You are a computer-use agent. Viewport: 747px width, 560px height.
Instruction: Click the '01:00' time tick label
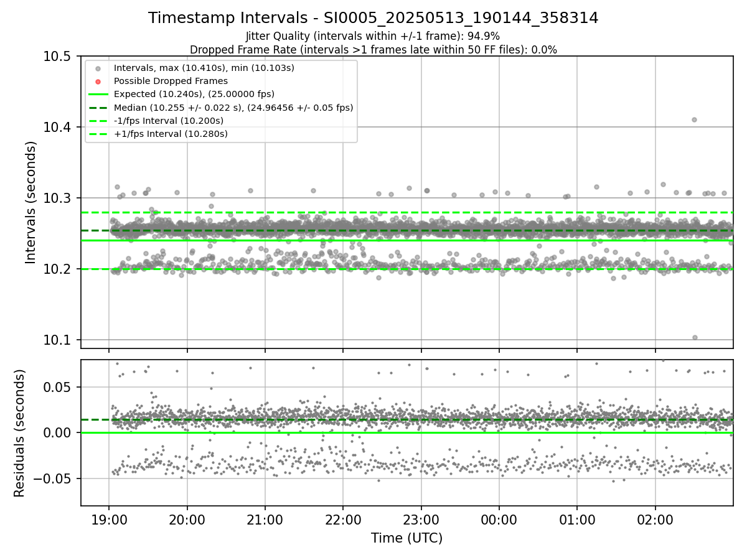pos(577,520)
